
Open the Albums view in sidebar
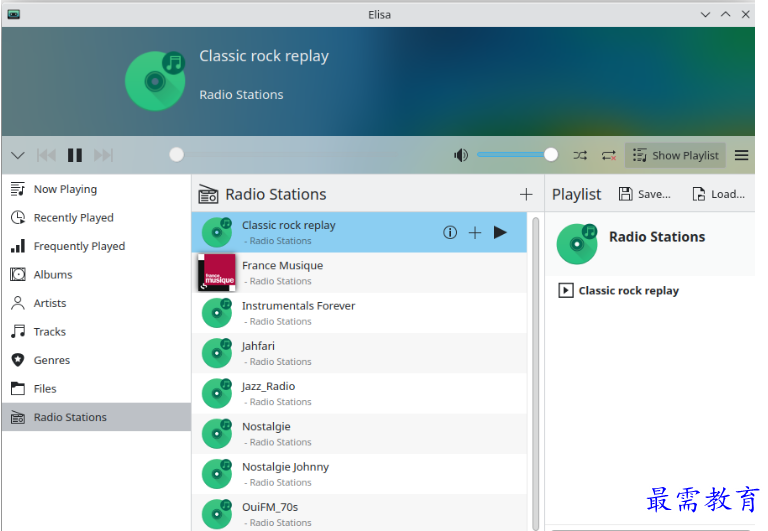[52, 274]
